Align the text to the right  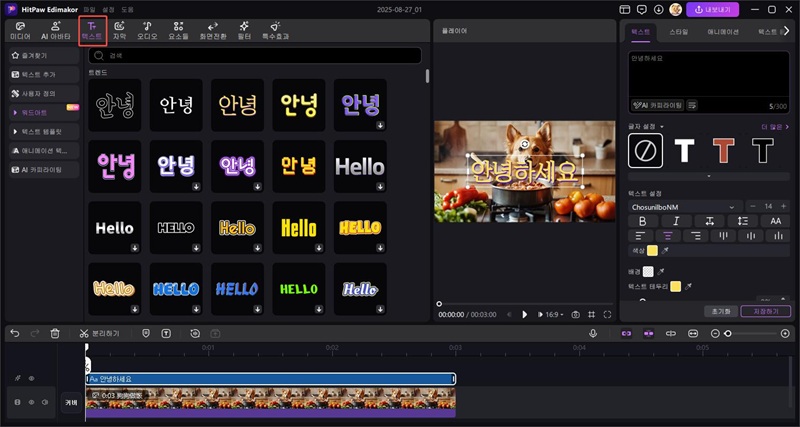coord(695,236)
